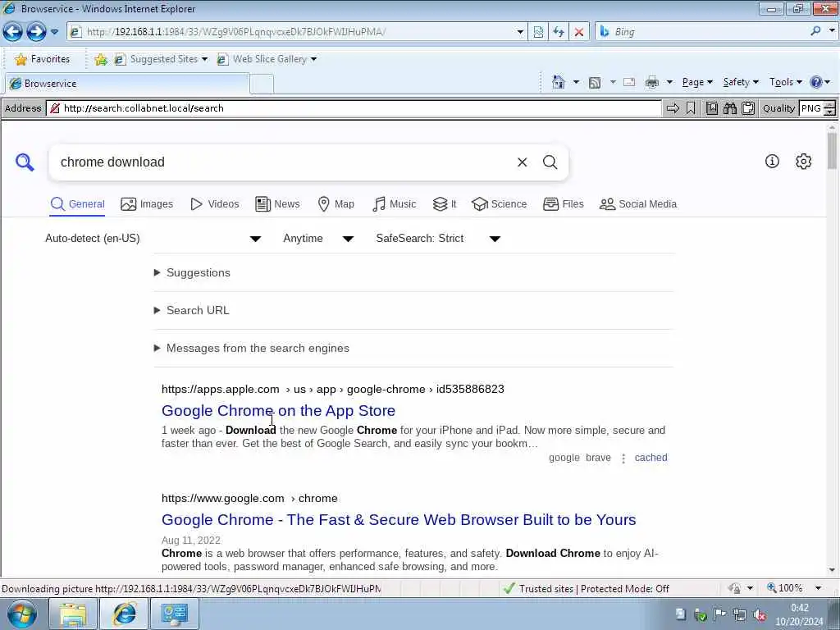This screenshot has height=630, width=840.
Task: Open the Google Chrome on the App Store result
Action: (279, 410)
